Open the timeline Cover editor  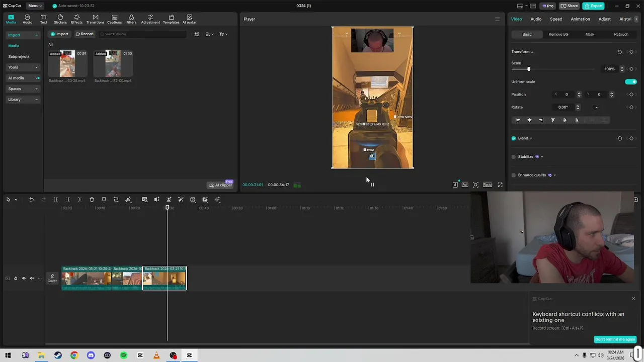(52, 278)
